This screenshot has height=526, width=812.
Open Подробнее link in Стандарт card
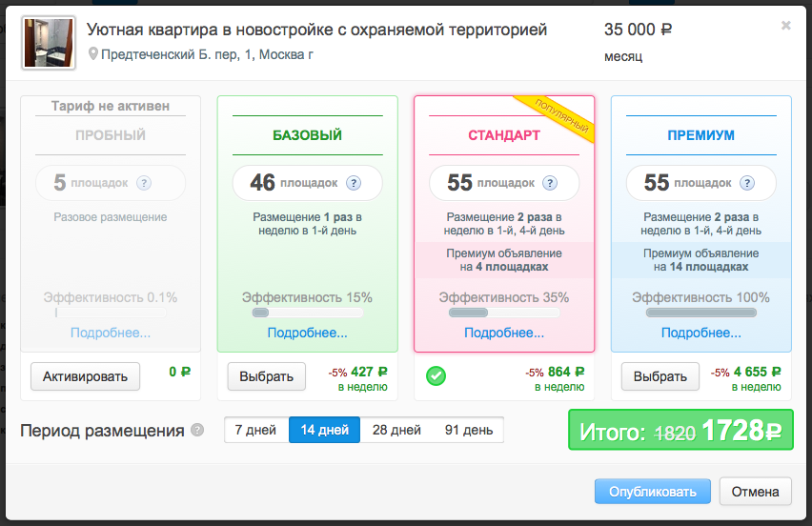click(x=504, y=333)
